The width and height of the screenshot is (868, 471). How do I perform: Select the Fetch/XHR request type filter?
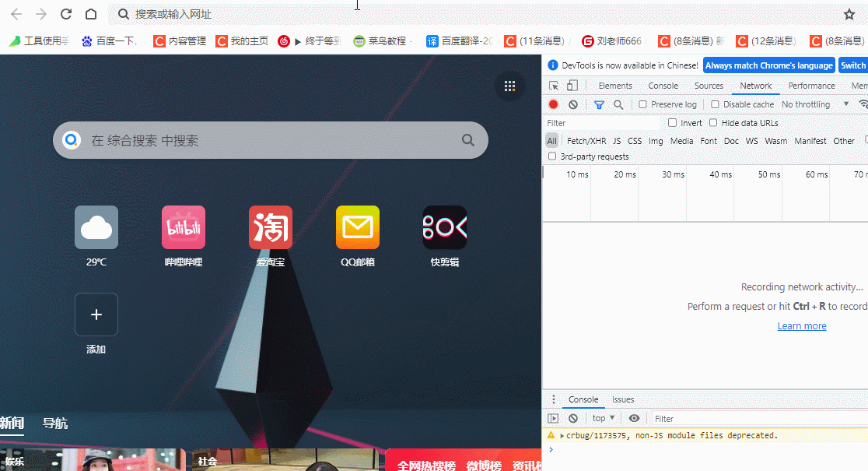[586, 141]
